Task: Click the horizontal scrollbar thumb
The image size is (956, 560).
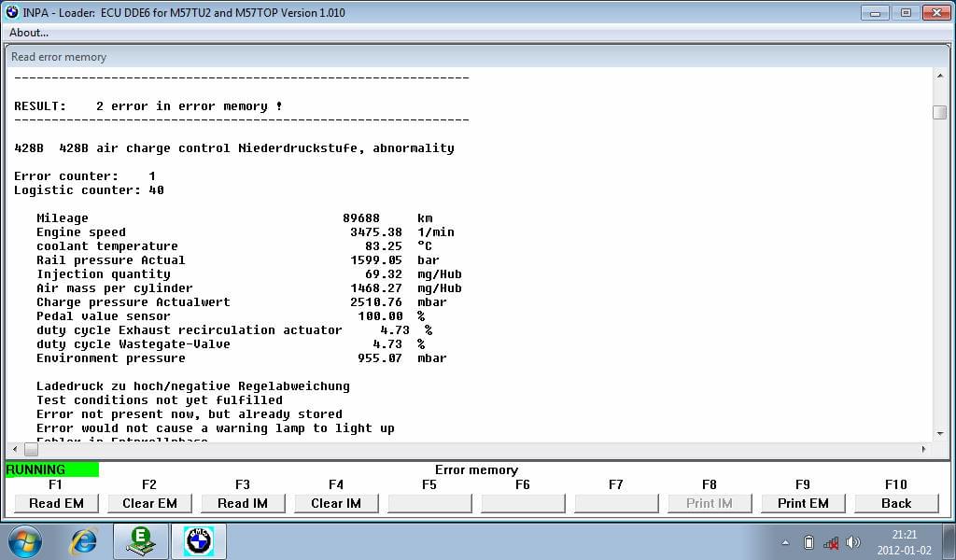Action: 31,449
